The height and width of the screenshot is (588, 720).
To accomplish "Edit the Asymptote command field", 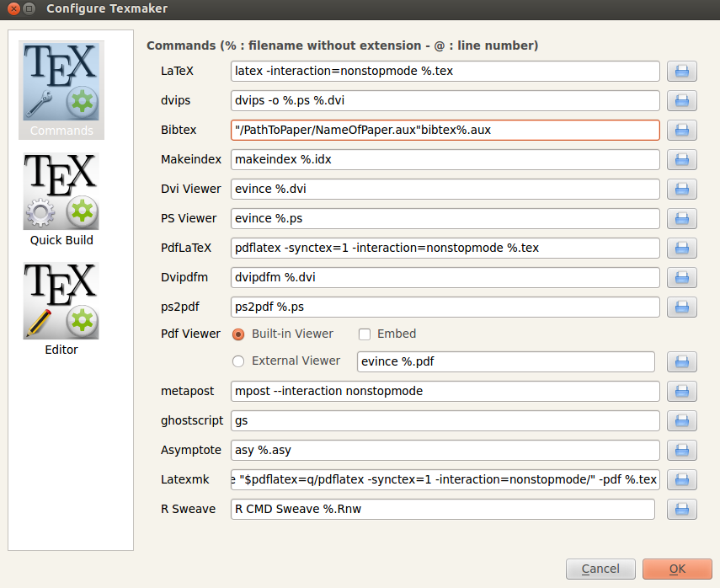I will (445, 450).
